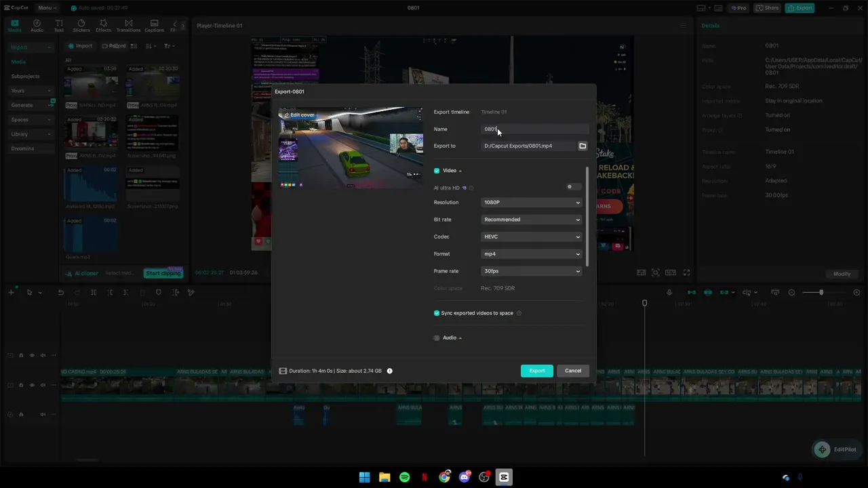The width and height of the screenshot is (868, 488).
Task: Click the timeline playhead marker
Action: [645, 303]
